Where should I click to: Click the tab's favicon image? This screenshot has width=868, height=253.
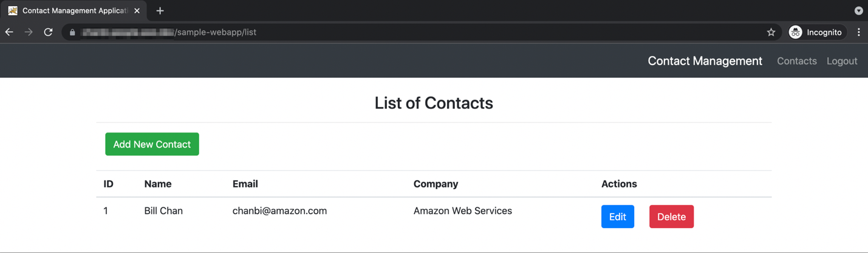point(13,10)
